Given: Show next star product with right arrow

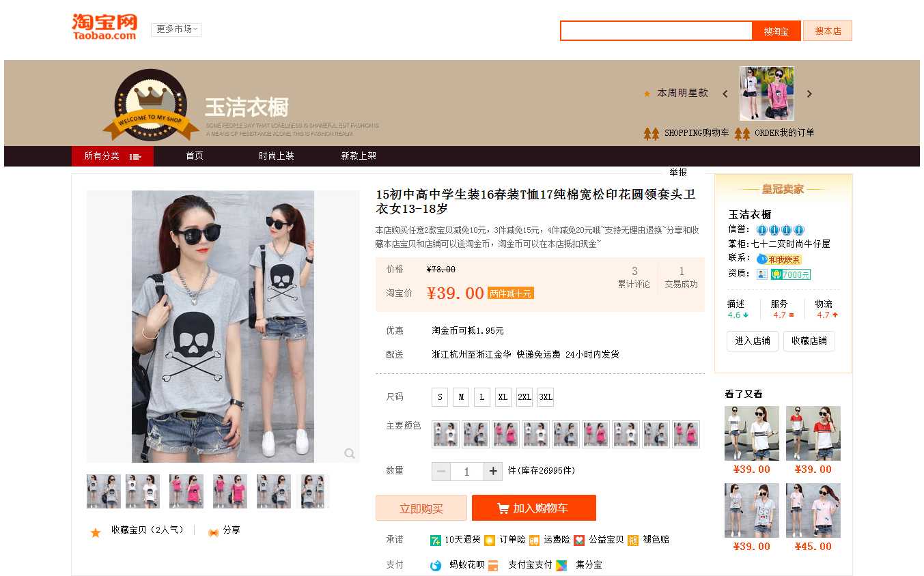Looking at the screenshot, I should tap(809, 94).
